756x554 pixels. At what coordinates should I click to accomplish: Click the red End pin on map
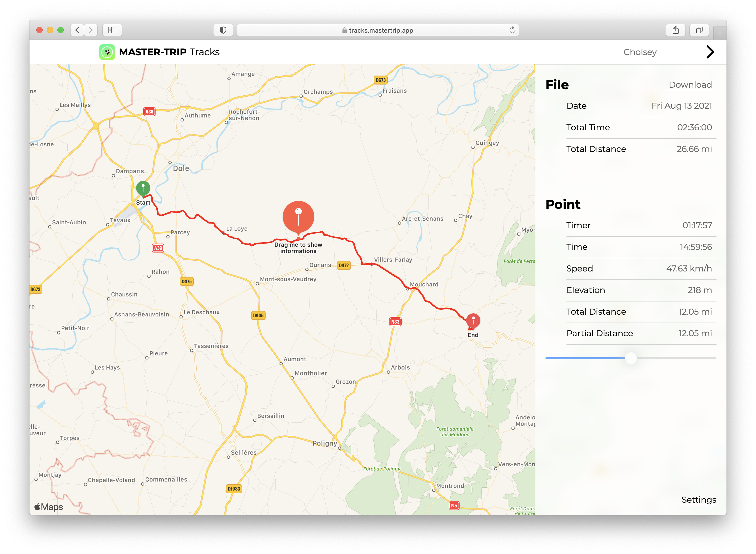pos(473,321)
